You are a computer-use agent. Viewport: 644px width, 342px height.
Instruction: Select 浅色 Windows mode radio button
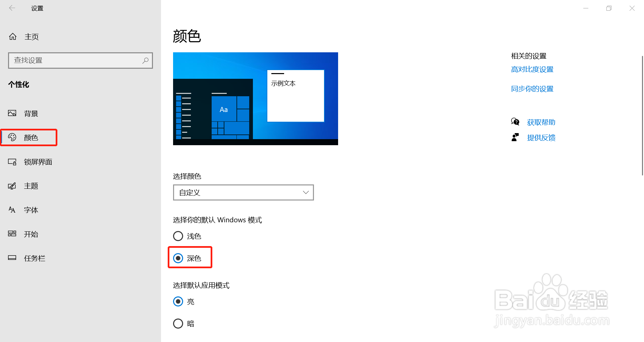pos(178,236)
